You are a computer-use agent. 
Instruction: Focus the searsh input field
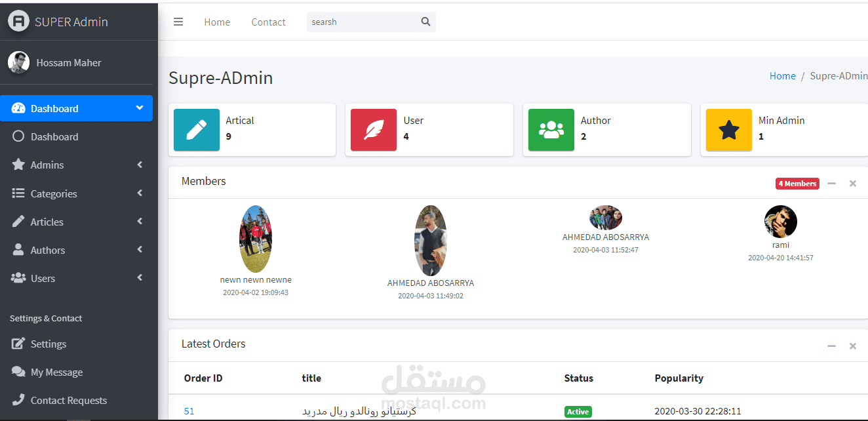point(363,22)
